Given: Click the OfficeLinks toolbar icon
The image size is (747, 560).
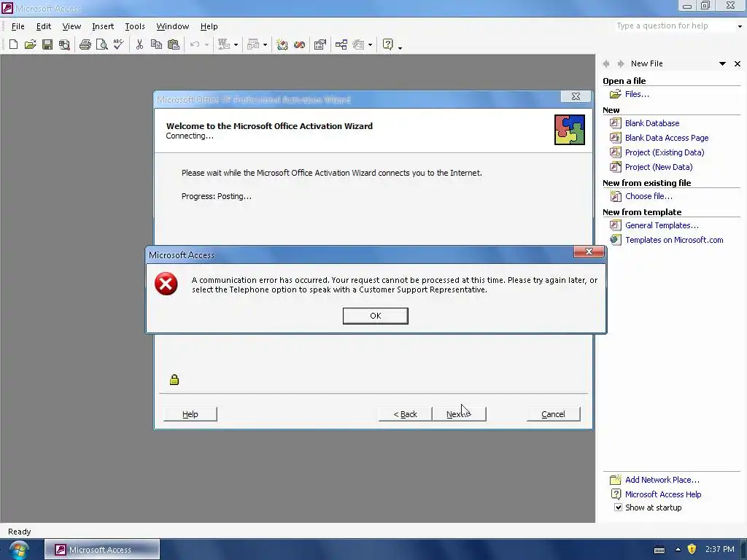Looking at the screenshot, I should 224,44.
